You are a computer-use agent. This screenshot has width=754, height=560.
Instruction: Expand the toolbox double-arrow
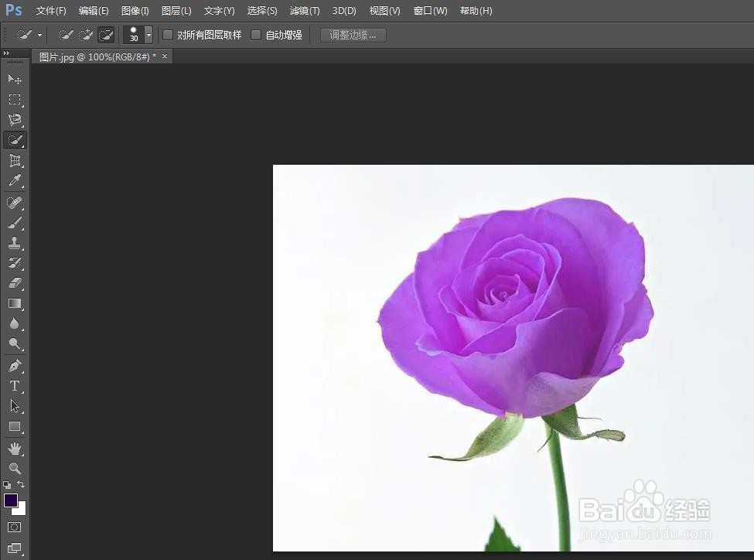click(x=6, y=53)
